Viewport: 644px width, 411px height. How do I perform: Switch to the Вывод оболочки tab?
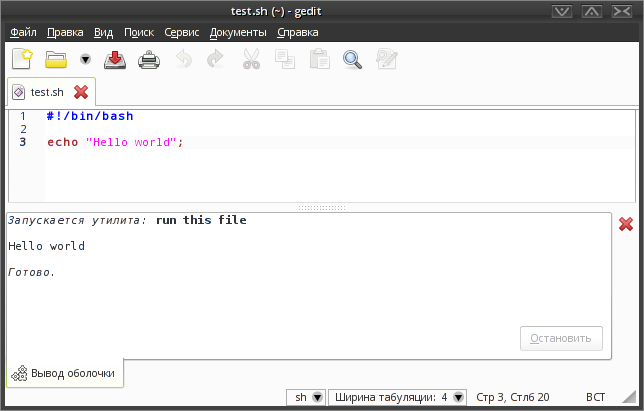click(x=65, y=373)
